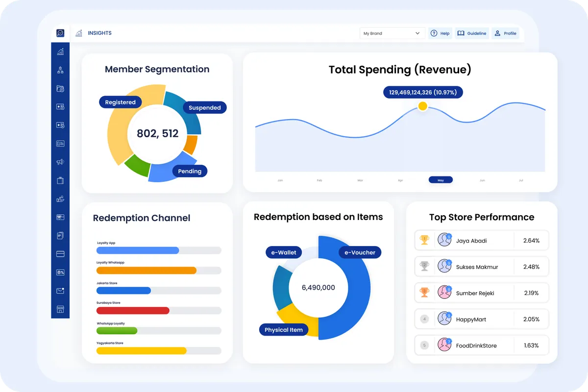Image resolution: width=588 pixels, height=392 pixels.
Task: Click the folder with plus sidebar icon
Action: click(60, 89)
